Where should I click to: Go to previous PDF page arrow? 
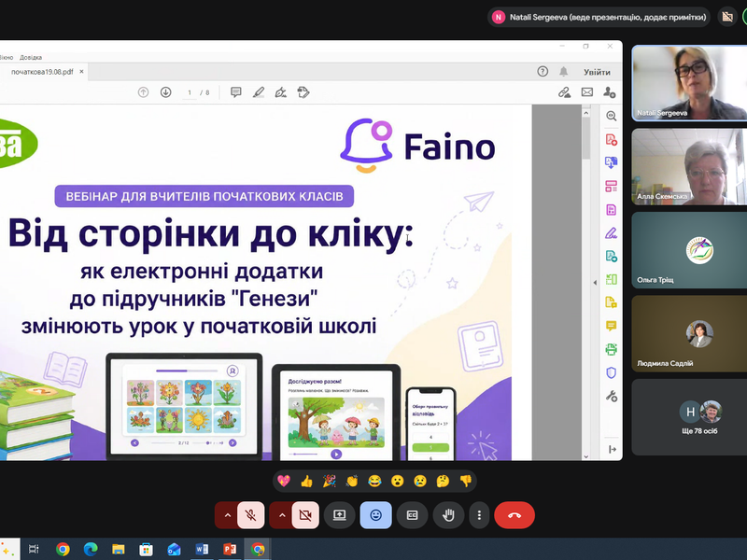click(x=143, y=92)
